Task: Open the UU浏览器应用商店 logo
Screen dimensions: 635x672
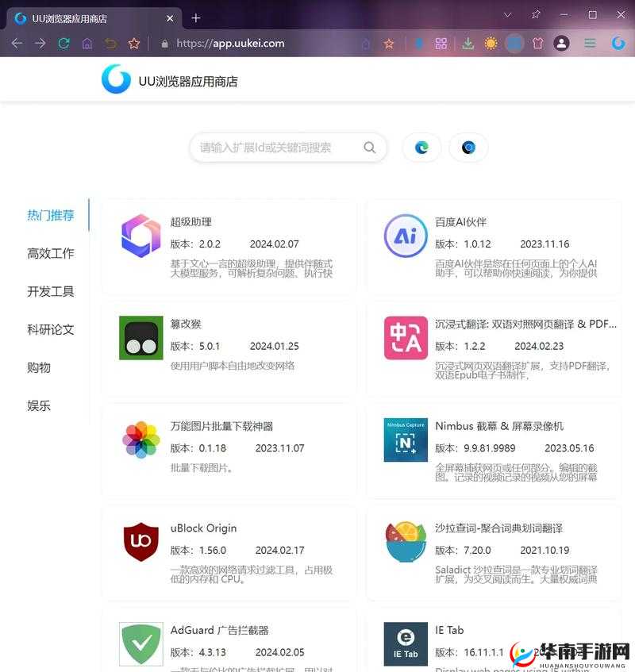Action: click(116, 79)
